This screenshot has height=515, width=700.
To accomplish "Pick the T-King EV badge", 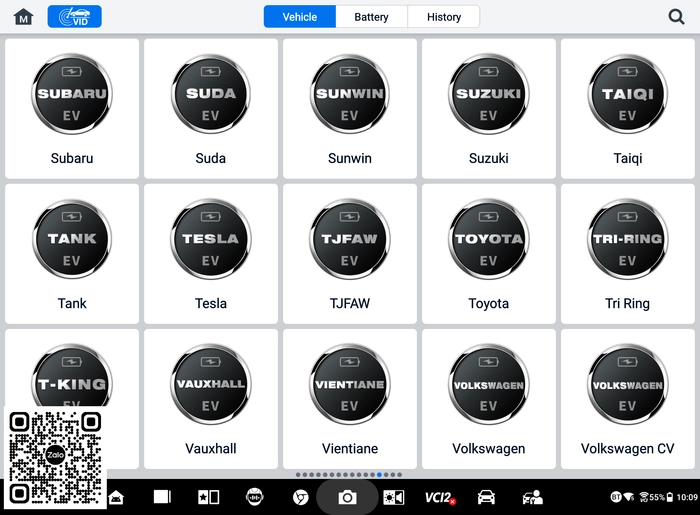I will 72,375.
